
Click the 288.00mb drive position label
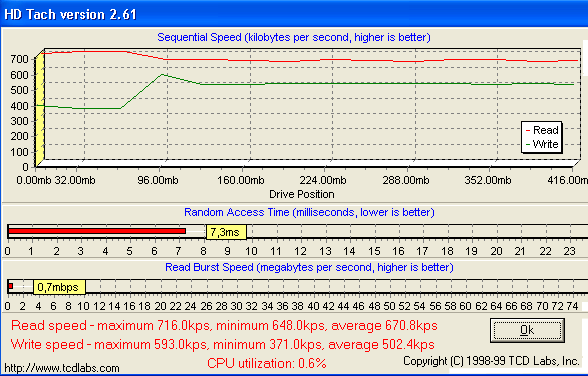406,180
